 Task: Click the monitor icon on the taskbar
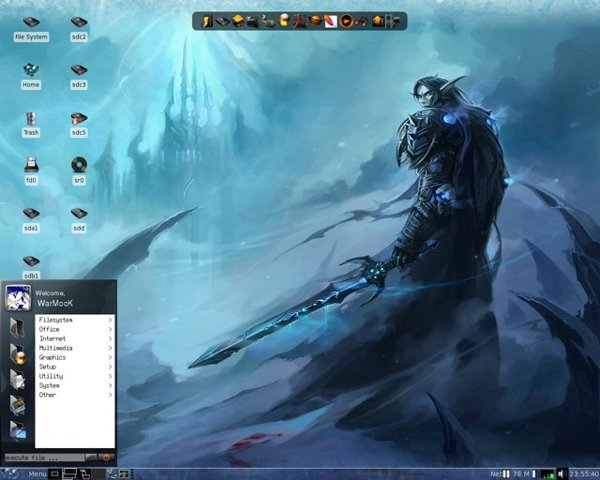(x=70, y=474)
